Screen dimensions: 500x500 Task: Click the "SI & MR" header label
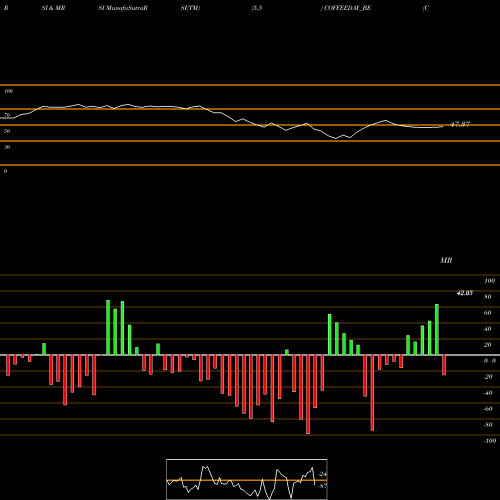(53, 8)
